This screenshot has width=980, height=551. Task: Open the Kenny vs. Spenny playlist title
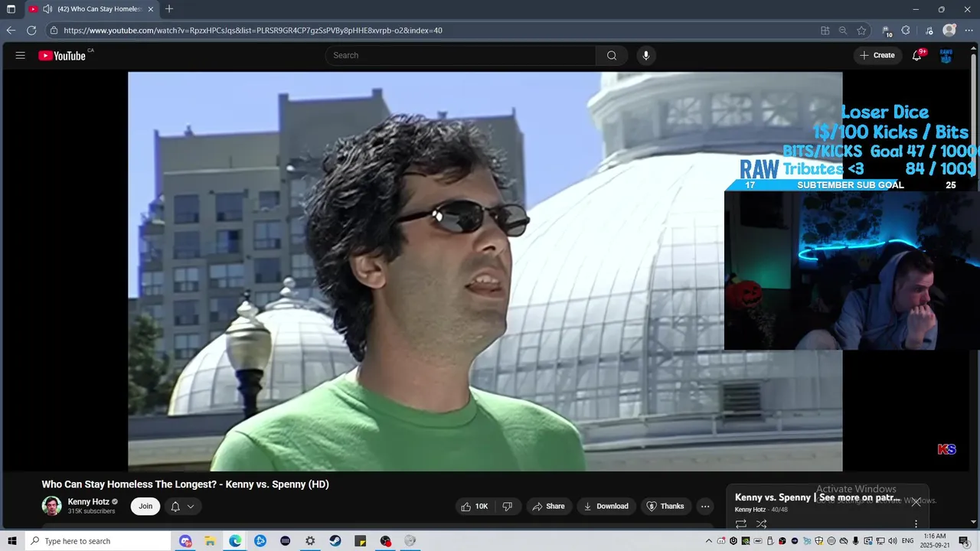818,497
